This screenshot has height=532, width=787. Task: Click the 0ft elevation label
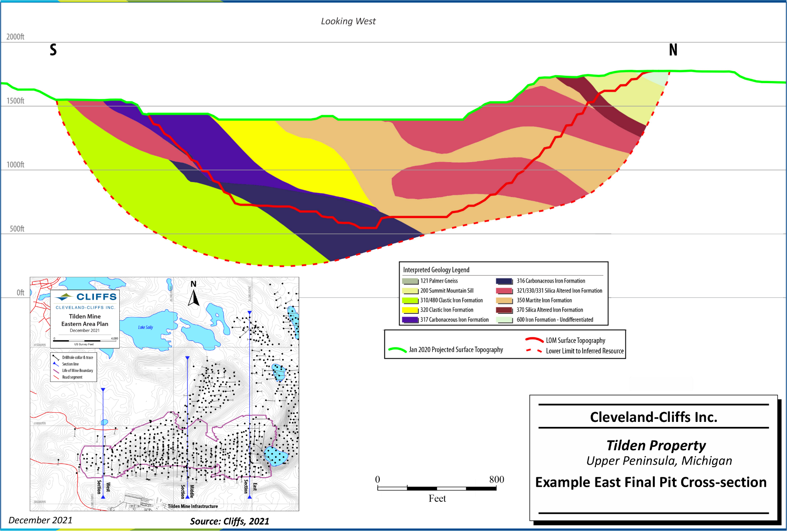(20, 293)
